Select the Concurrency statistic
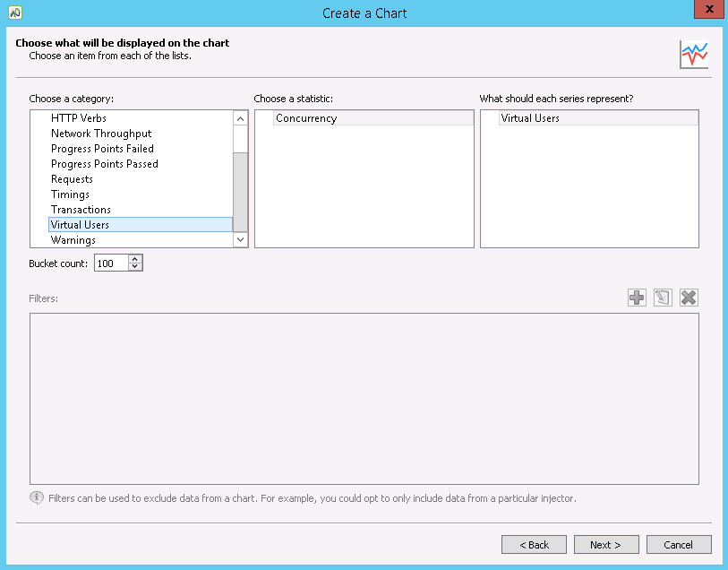 click(306, 118)
